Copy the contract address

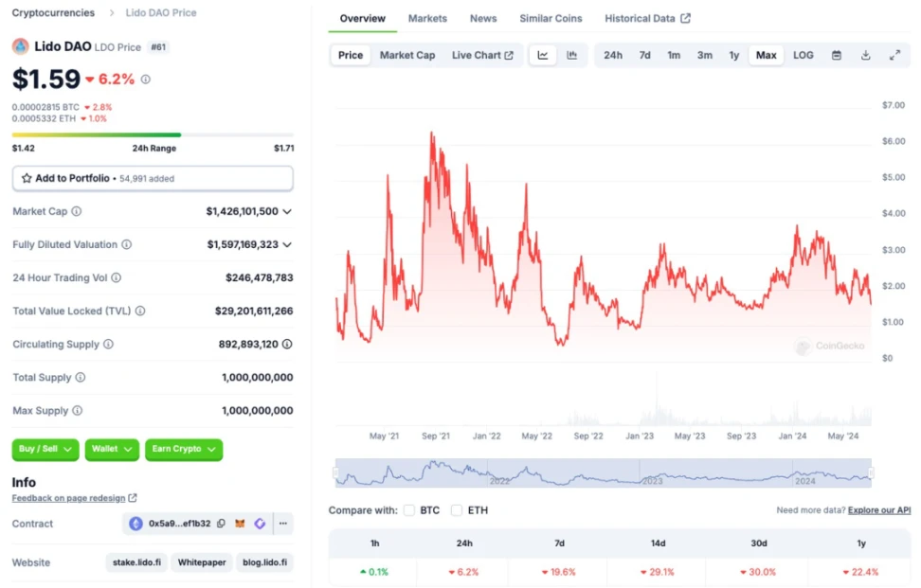[221, 524]
